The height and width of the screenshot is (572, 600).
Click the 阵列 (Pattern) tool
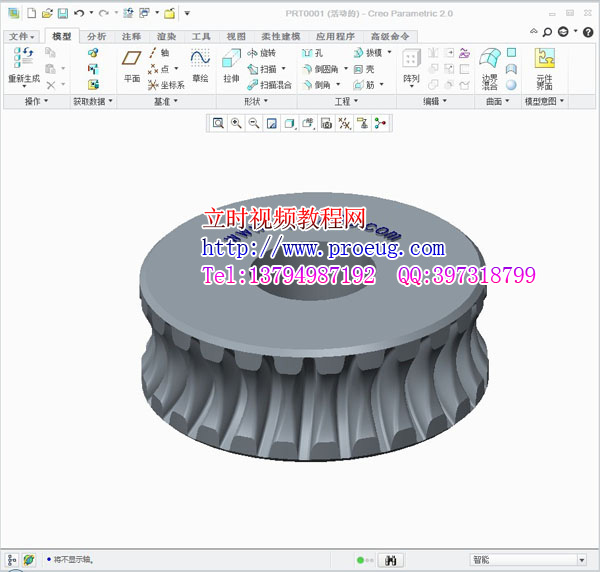click(411, 67)
